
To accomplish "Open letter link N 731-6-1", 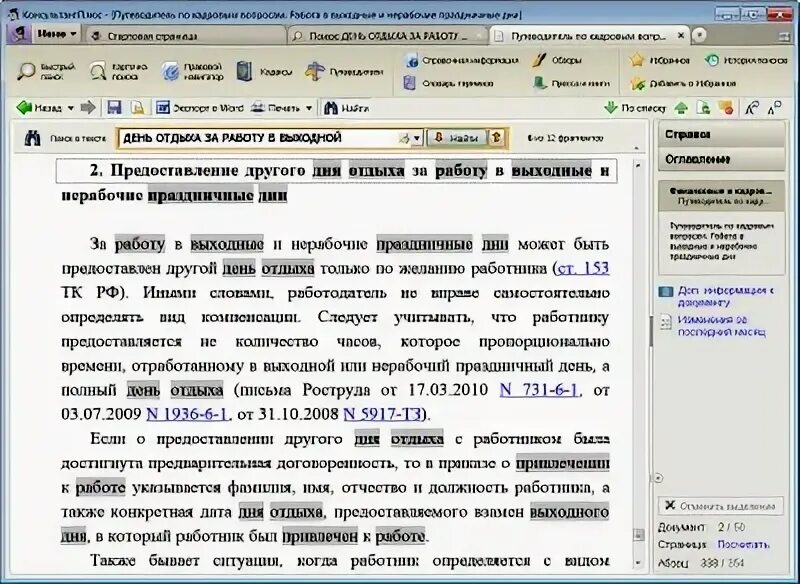I will (539, 390).
